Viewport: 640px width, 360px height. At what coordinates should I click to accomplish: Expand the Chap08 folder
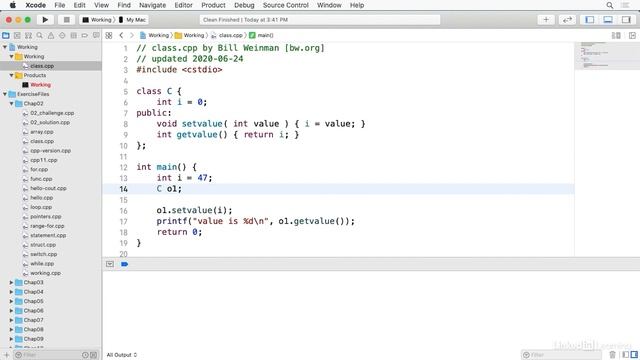pyautogui.click(x=11, y=329)
